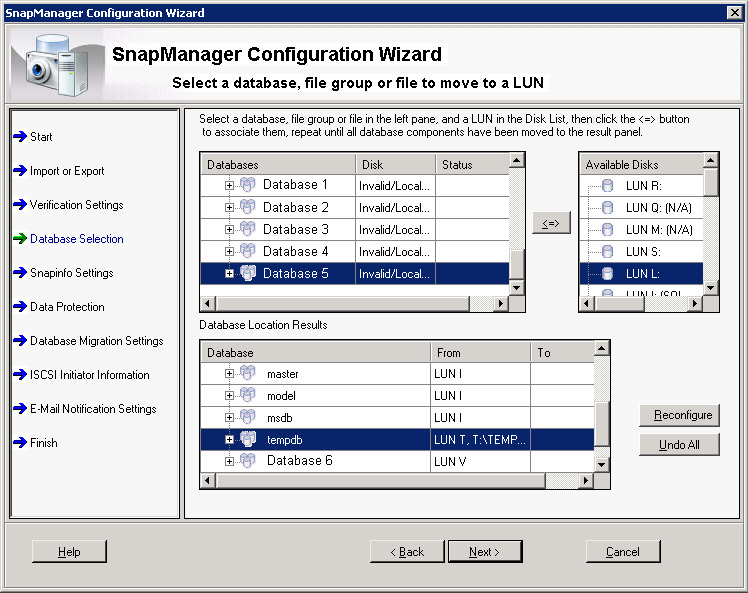Open Help for the wizard

point(69,551)
